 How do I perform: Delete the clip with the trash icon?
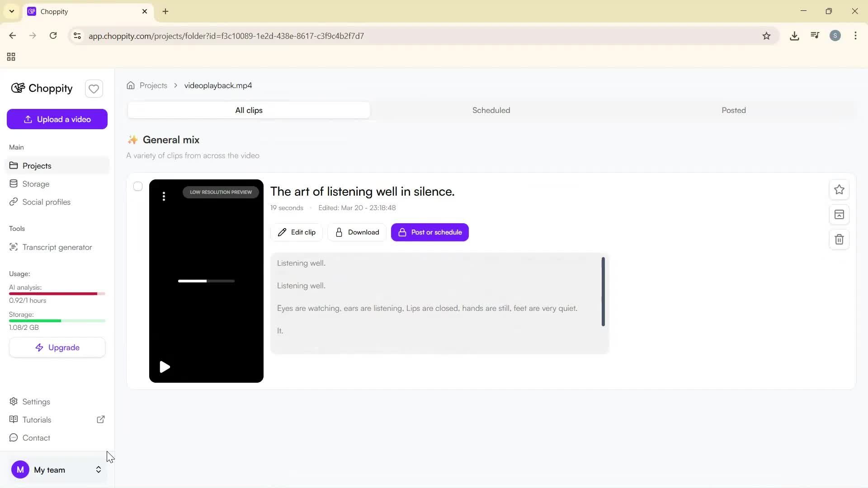[x=839, y=239]
